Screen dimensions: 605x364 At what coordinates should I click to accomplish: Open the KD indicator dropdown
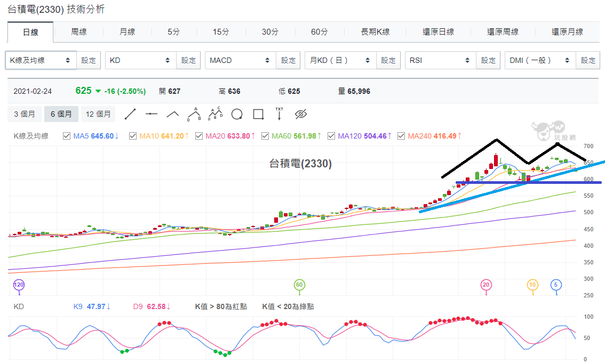(140, 60)
